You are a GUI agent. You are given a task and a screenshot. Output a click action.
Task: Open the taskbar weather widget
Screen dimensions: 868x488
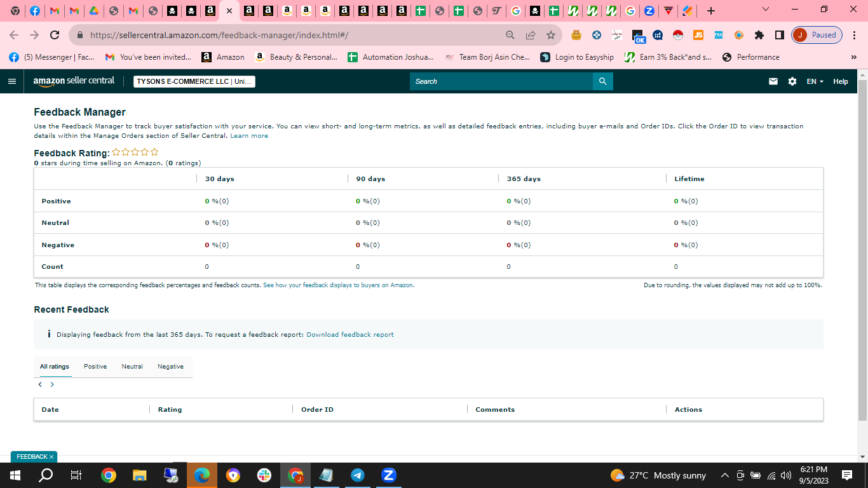[x=658, y=475]
